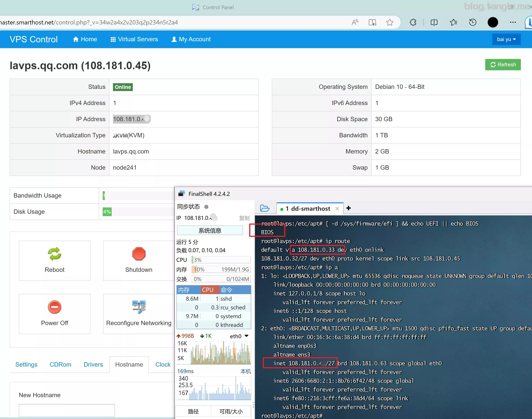Open browser extensions puzzle icon
Viewport: 532px width, 419px height.
[x=413, y=22]
